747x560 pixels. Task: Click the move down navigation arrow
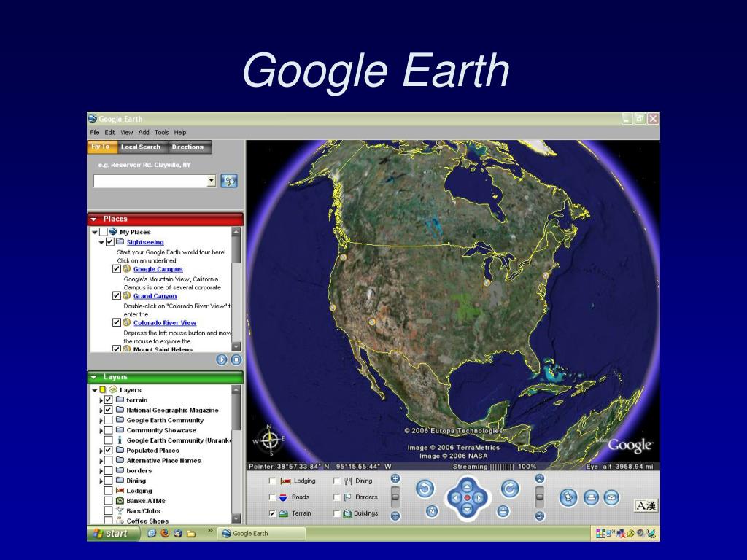click(x=468, y=510)
